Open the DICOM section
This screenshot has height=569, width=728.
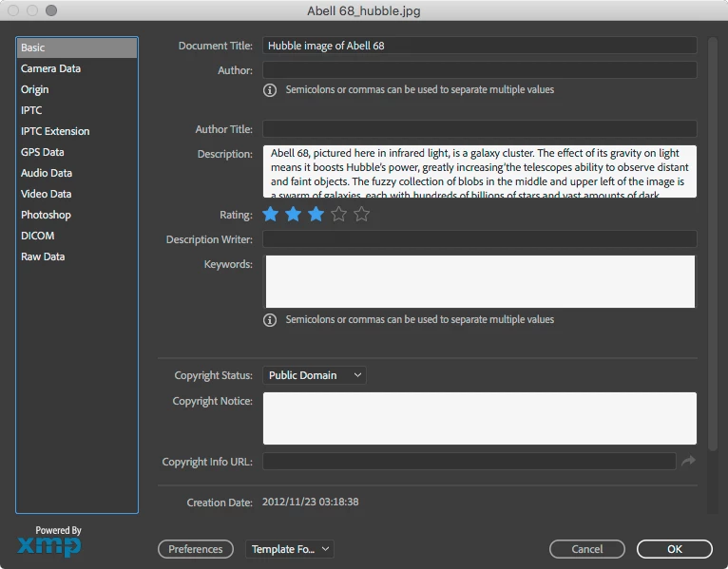coord(77,236)
